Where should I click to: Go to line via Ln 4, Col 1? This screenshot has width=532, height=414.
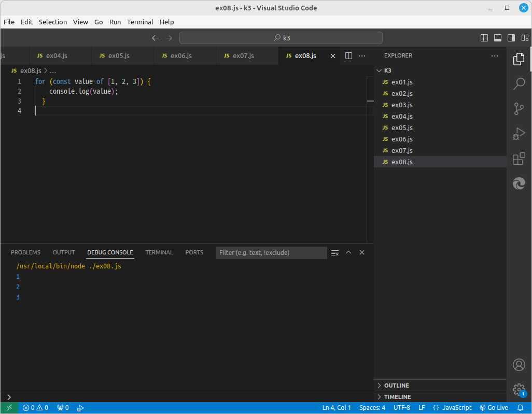[337, 408]
